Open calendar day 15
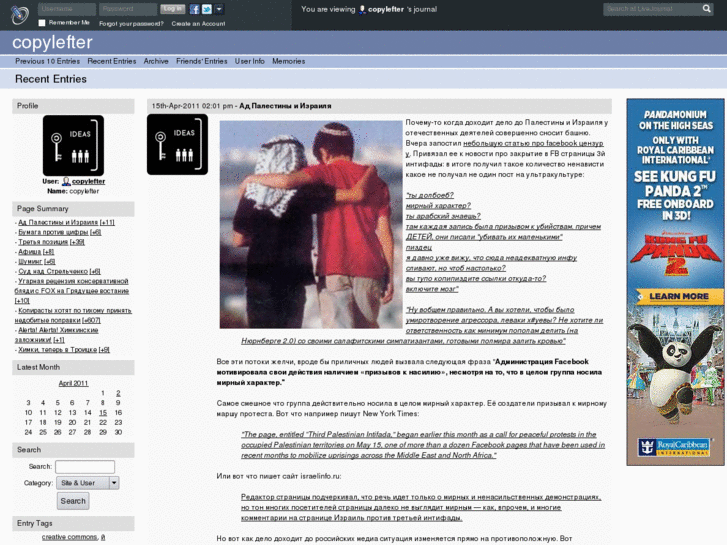 [103, 412]
